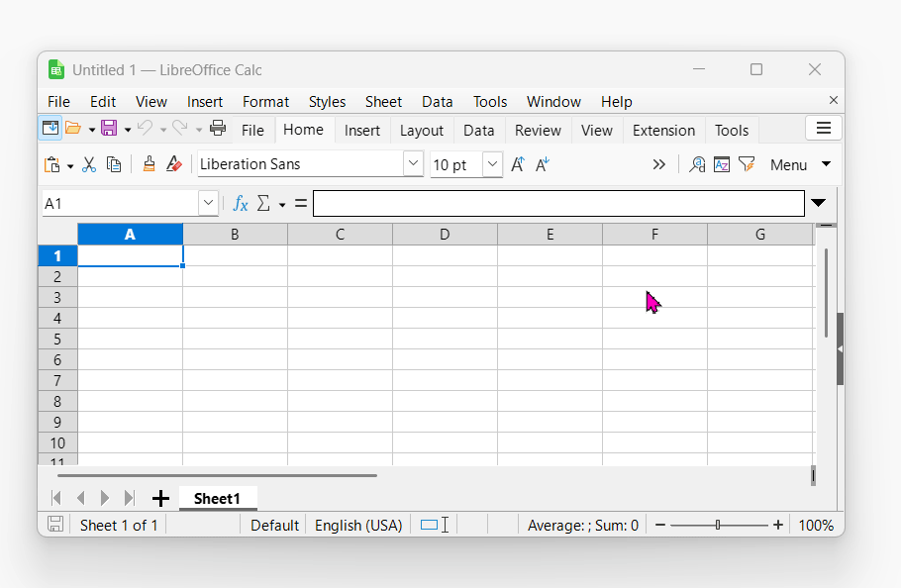Expand the Name Box dropdown arrow
The height and width of the screenshot is (588, 901).
point(208,203)
